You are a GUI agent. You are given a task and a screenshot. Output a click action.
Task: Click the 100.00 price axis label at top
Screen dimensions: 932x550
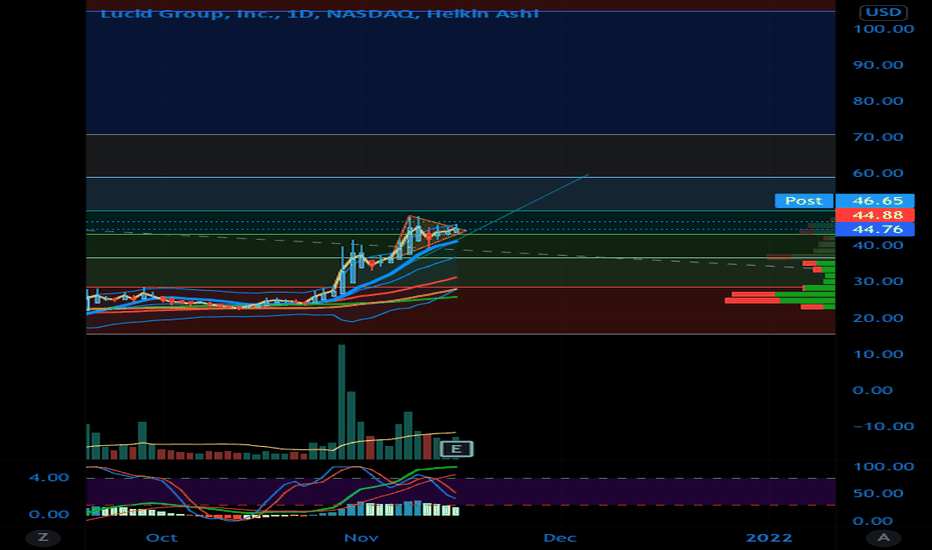883,29
